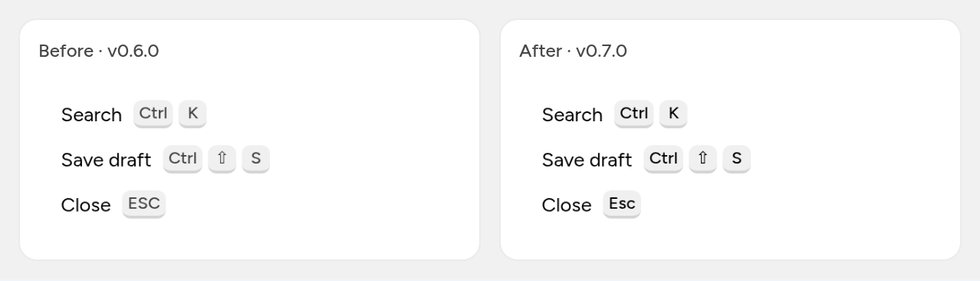Click the K key in the After panel

point(673,114)
